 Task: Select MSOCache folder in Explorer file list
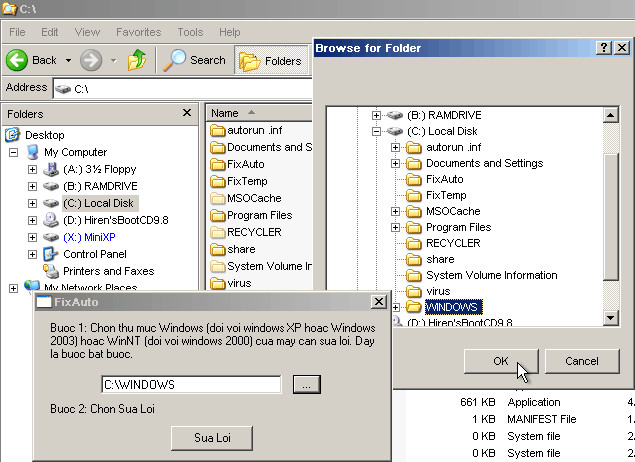tap(246, 198)
